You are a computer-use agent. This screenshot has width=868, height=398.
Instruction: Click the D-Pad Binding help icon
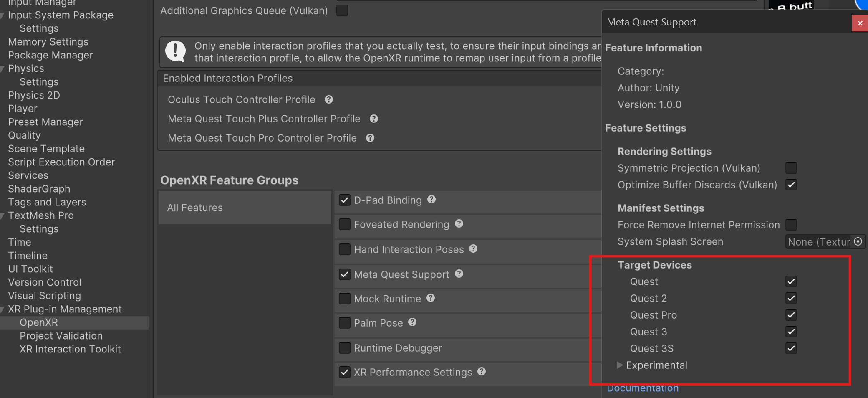tap(431, 200)
